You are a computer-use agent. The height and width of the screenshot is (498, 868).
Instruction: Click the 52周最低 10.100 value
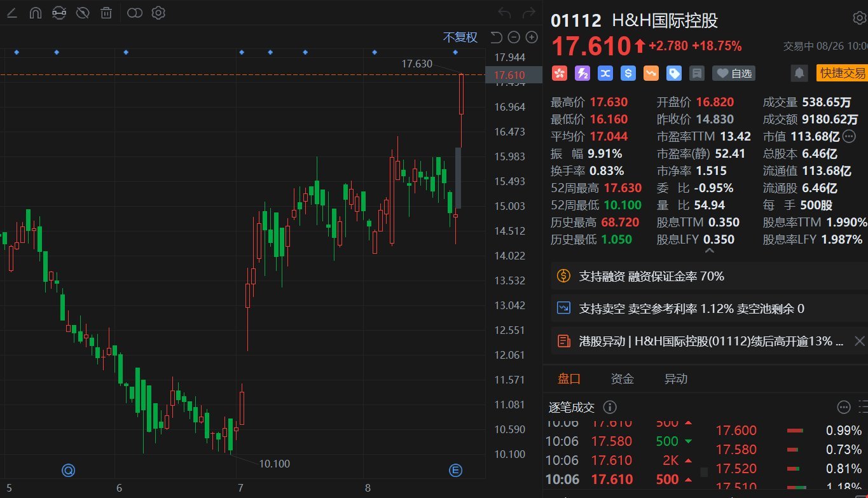[x=623, y=205]
